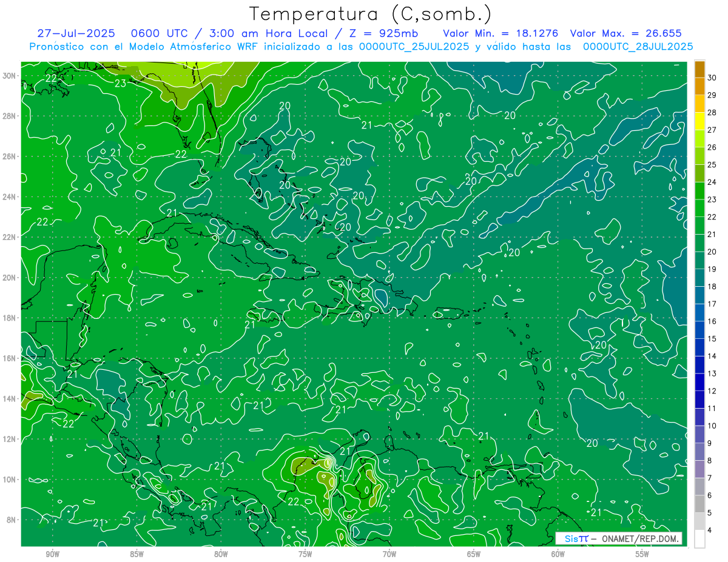Click the '0000UTC_25JUL2025' initialization timestamp
The height and width of the screenshot is (562, 728).
[413, 46]
